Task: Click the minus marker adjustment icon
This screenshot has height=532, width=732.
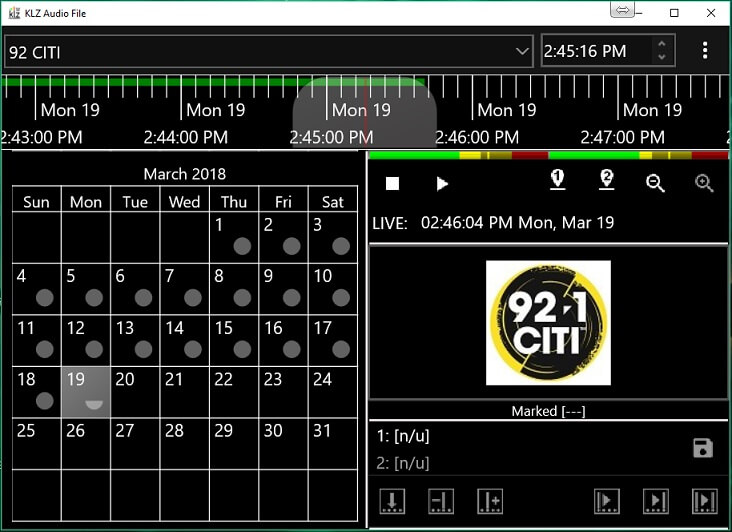Action: tap(441, 501)
